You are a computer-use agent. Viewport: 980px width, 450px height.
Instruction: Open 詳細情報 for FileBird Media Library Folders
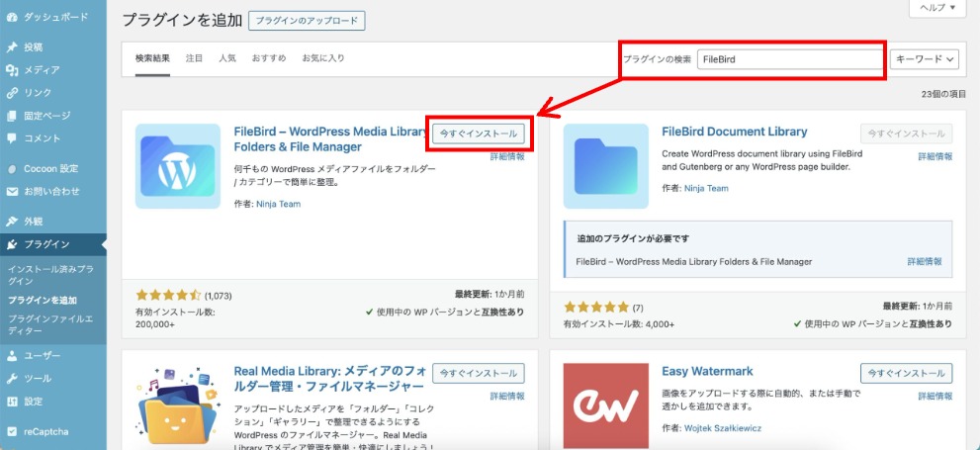507,157
